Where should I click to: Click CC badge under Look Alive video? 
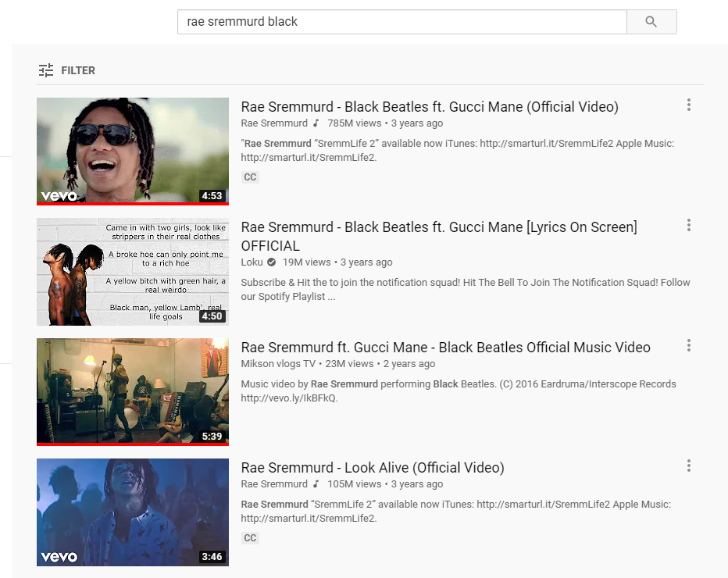[x=250, y=537]
